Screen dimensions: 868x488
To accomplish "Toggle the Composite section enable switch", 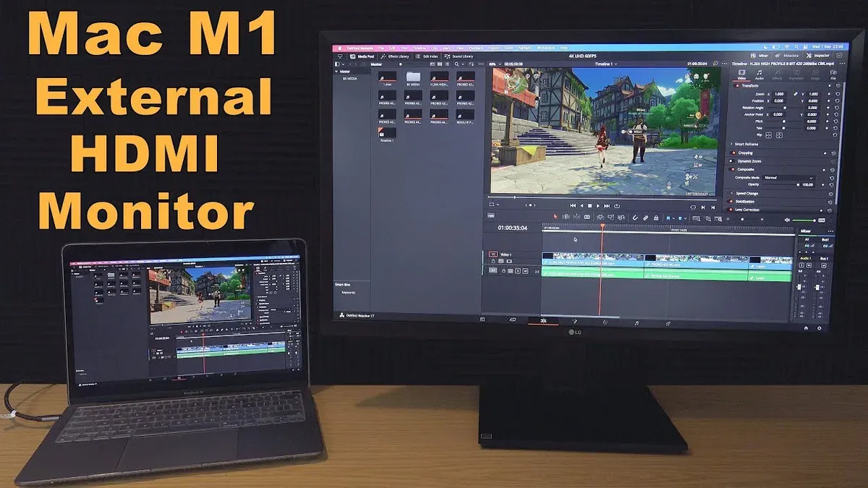I will (732, 169).
